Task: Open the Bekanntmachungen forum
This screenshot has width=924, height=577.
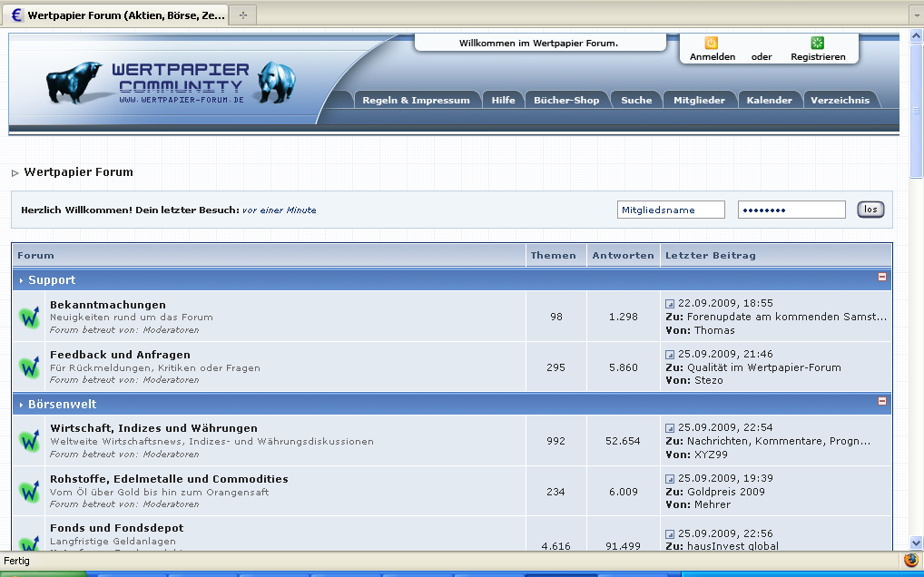Action: tap(108, 305)
